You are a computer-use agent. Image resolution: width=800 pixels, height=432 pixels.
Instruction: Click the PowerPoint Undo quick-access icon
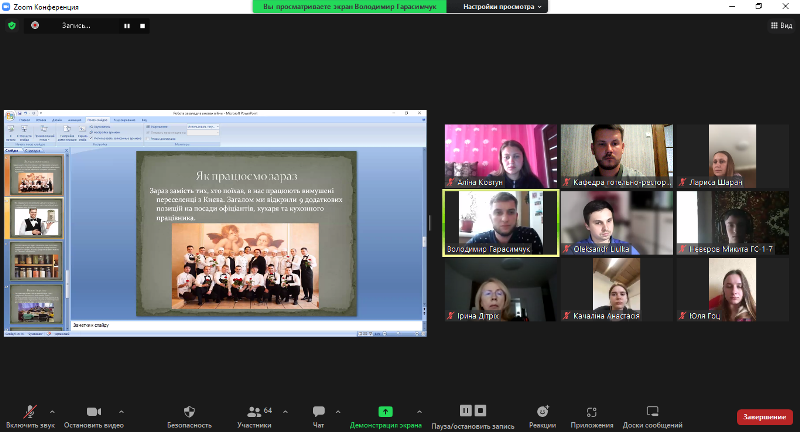pos(26,113)
